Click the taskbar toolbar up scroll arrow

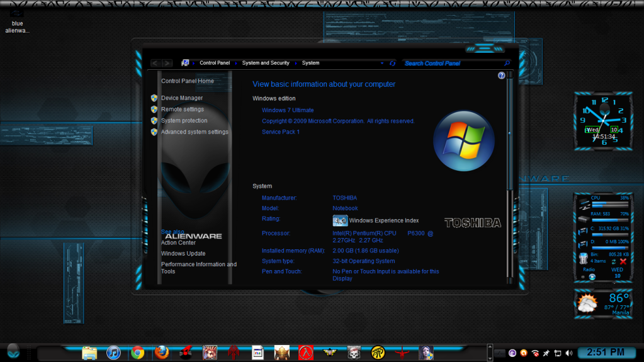click(490, 348)
